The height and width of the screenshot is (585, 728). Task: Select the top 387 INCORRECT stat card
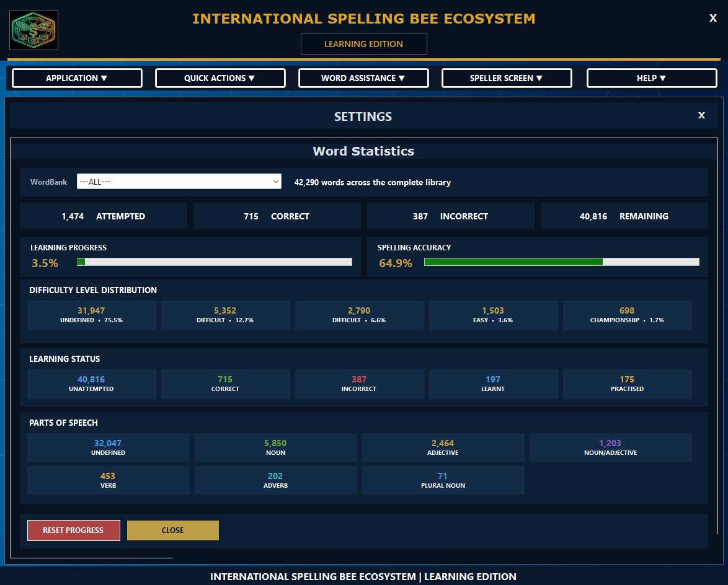click(450, 216)
